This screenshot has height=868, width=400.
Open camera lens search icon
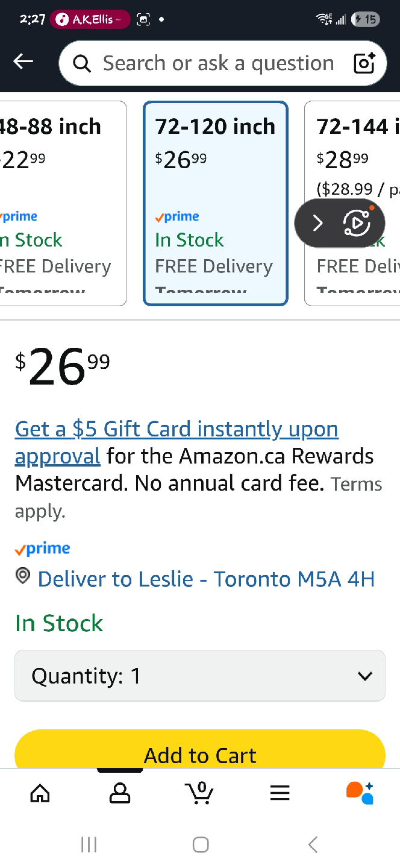364,63
